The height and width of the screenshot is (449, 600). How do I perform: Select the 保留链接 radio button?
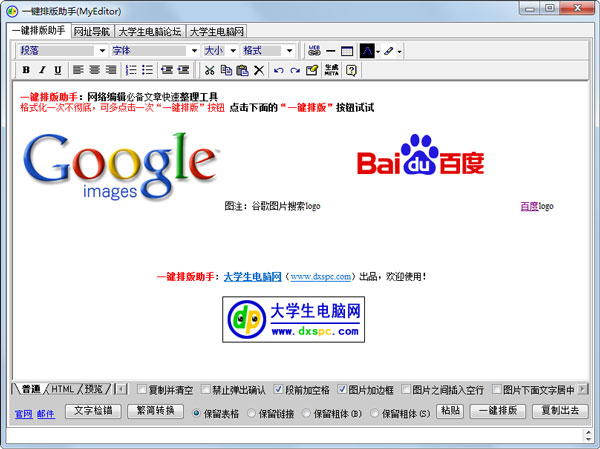[x=251, y=413]
